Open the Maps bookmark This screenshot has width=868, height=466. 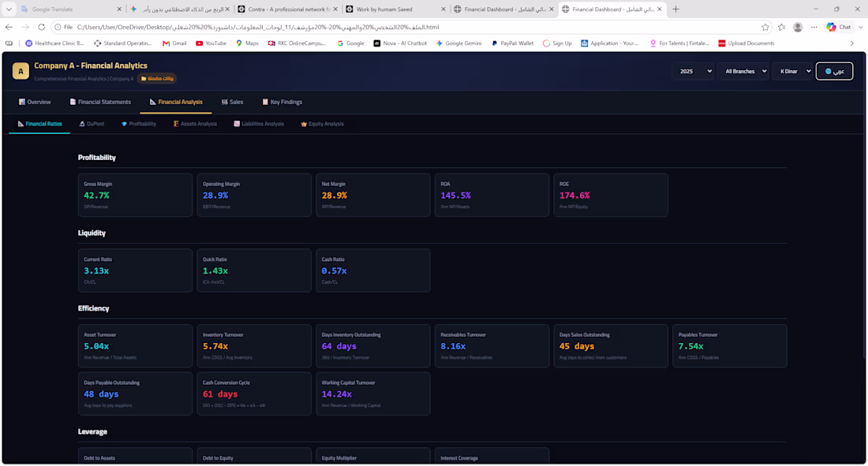click(247, 43)
